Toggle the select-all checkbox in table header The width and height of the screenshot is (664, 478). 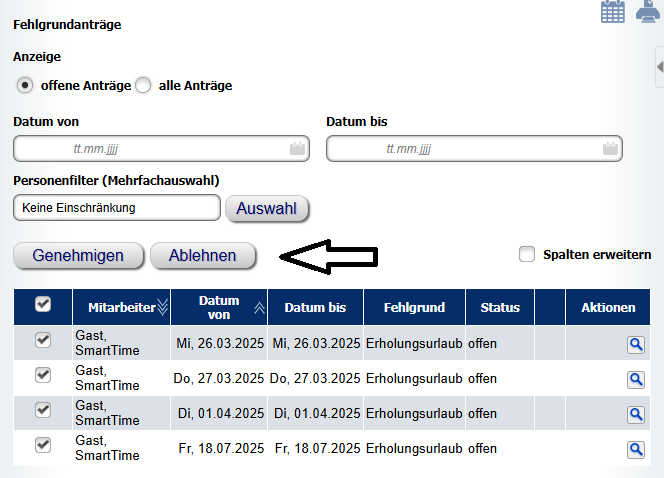tap(43, 304)
